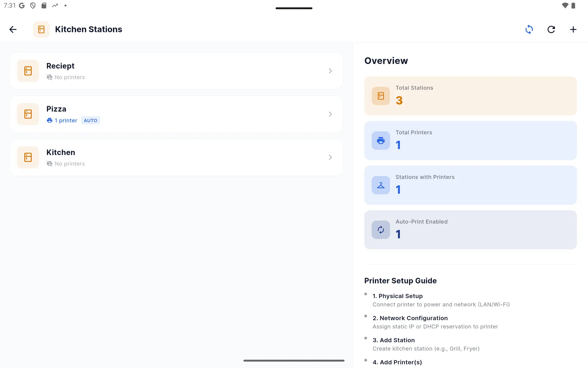The height and width of the screenshot is (368, 588).
Task: Add a new station with plus icon
Action: point(573,29)
